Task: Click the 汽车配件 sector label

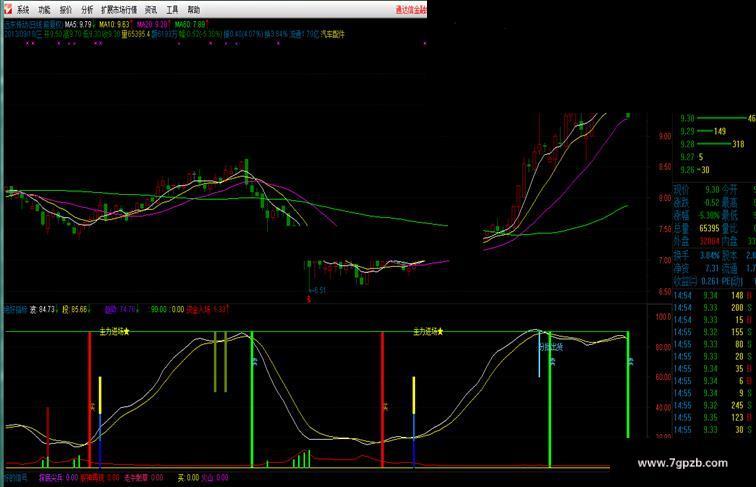Action: 333,34
